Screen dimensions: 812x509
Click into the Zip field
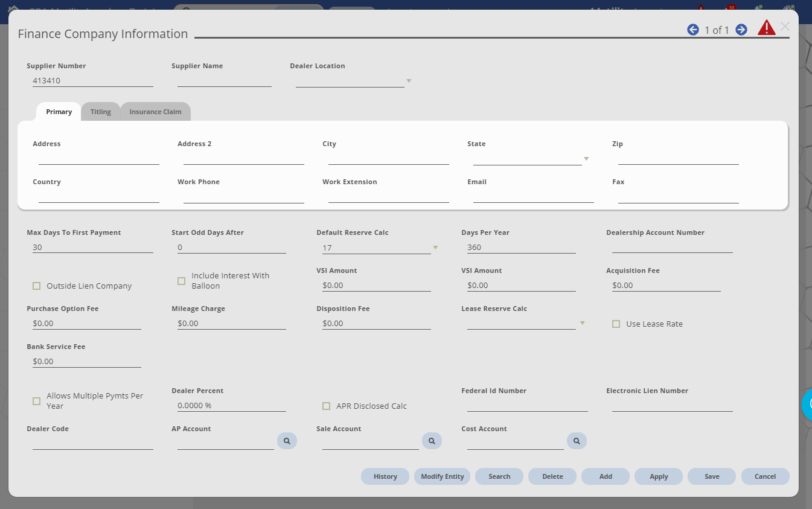[x=679, y=158]
